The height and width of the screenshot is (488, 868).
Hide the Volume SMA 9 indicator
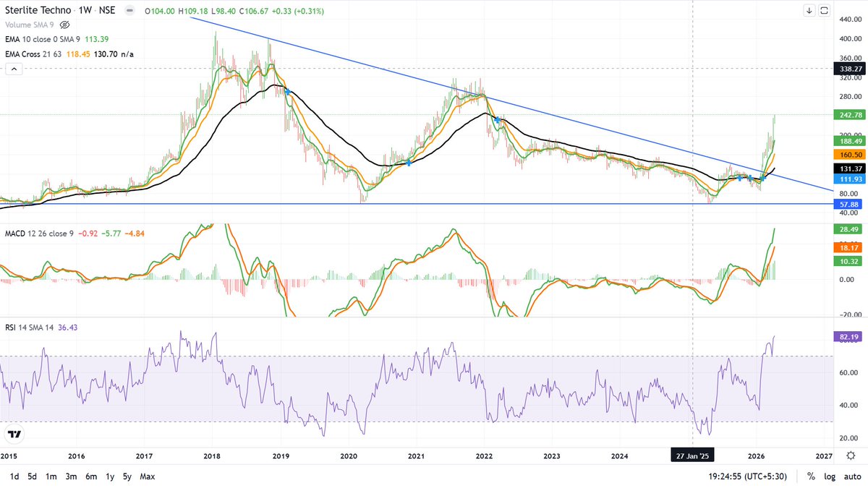(x=65, y=24)
